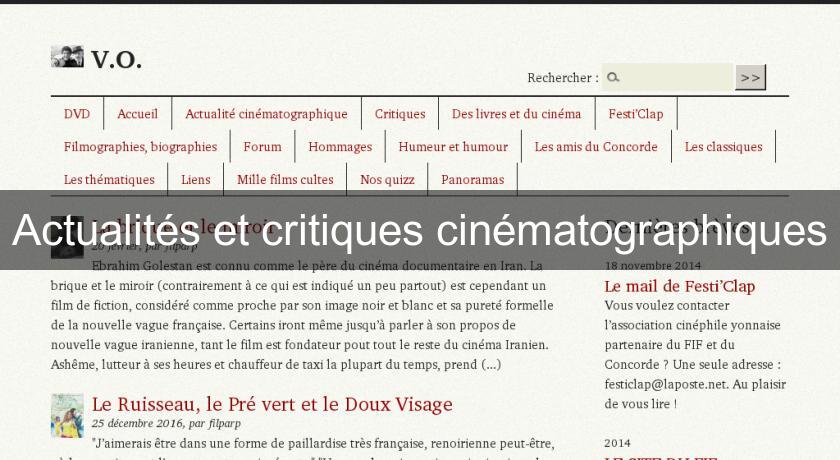This screenshot has width=840, height=460.
Task: Click the magnifier icon in search box
Action: (x=613, y=77)
